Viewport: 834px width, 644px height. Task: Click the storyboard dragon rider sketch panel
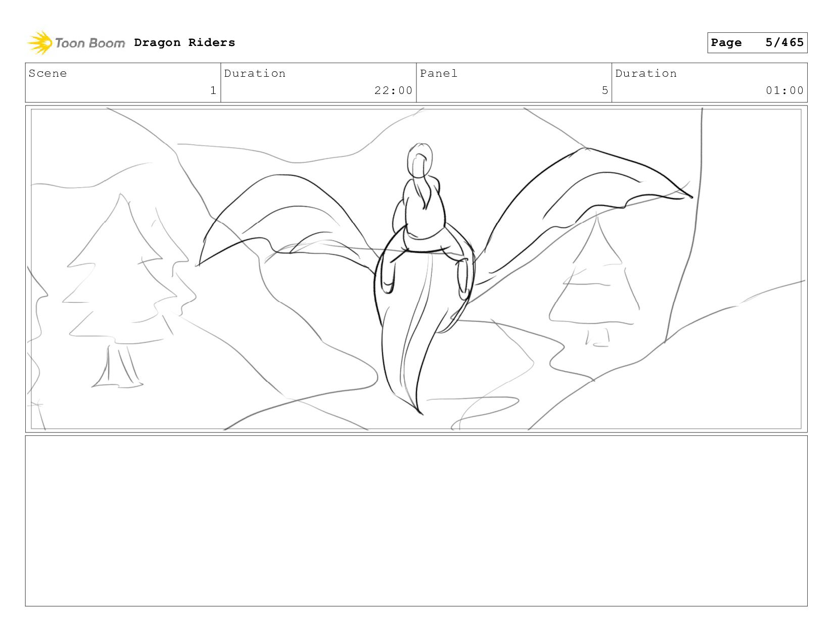[x=416, y=269]
